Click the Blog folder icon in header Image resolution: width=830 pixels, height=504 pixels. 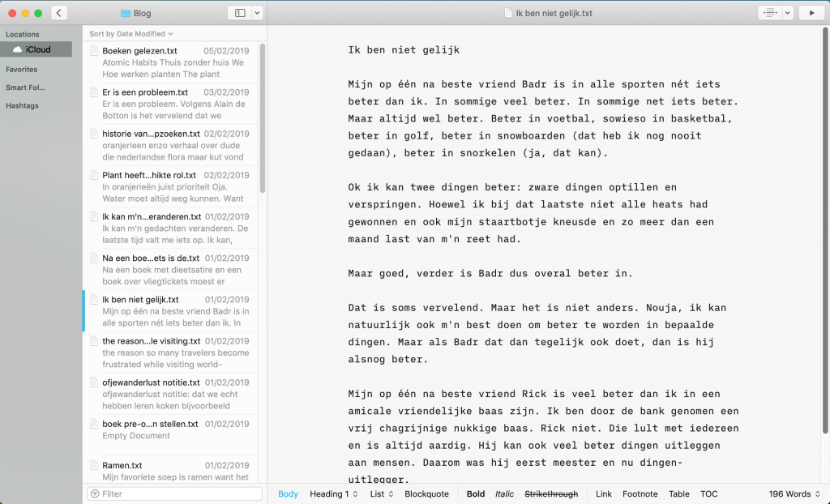[x=126, y=13]
